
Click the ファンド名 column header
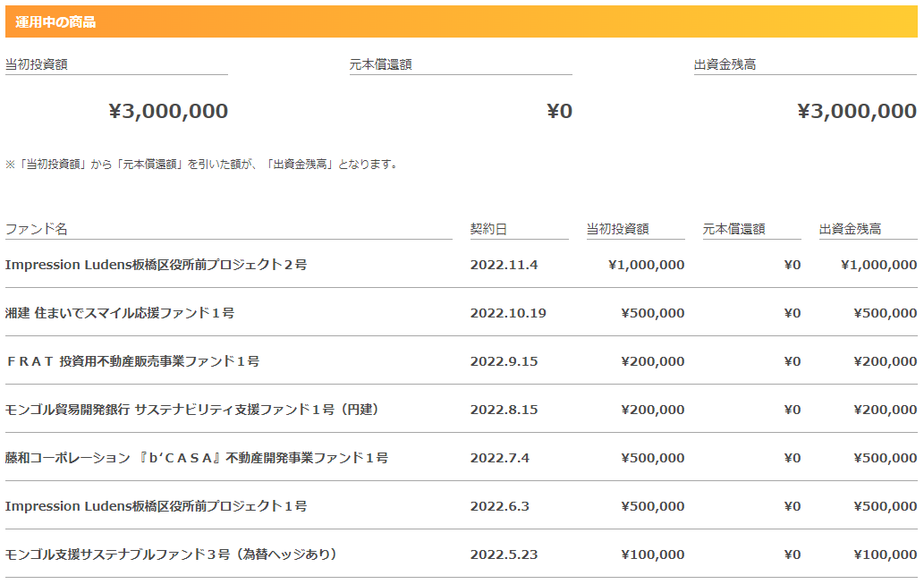point(37,229)
